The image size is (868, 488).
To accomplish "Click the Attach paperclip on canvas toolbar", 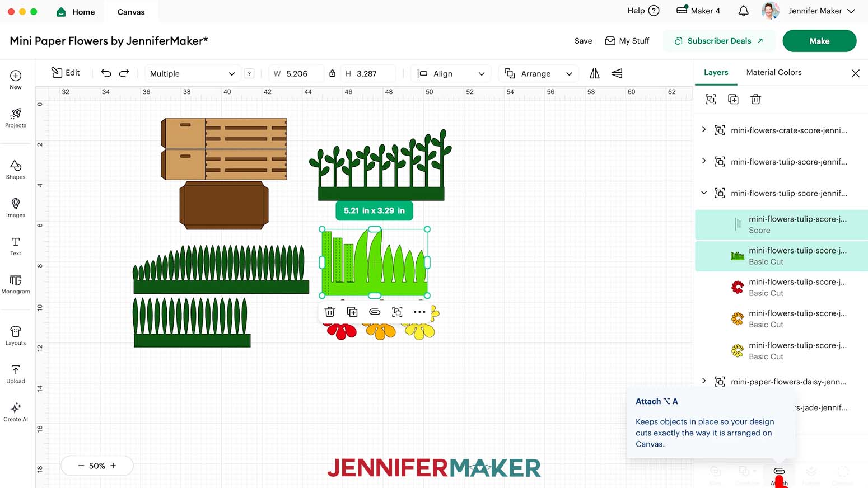I will click(375, 312).
